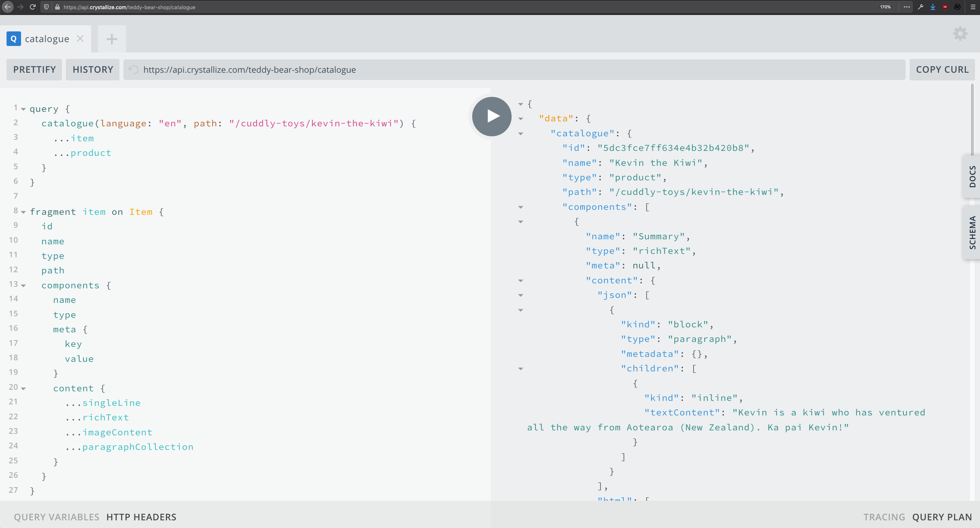
Task: Click the red uBlock extension icon
Action: (945, 7)
